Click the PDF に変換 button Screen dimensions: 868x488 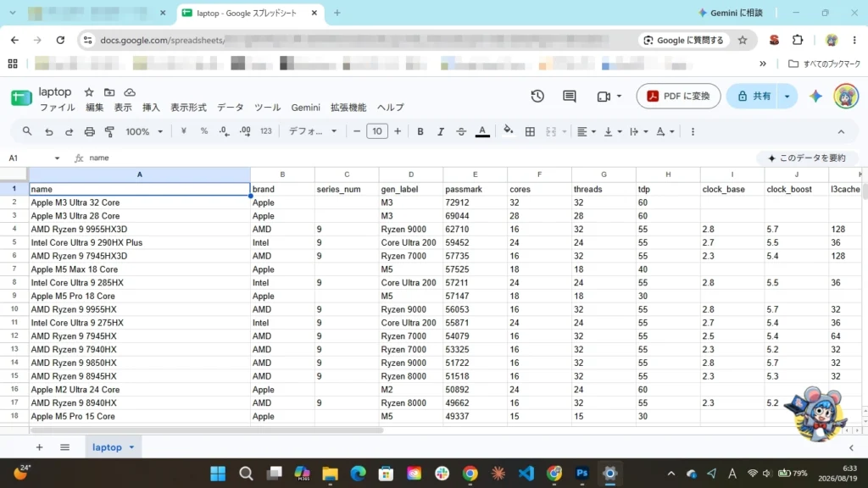pos(678,97)
